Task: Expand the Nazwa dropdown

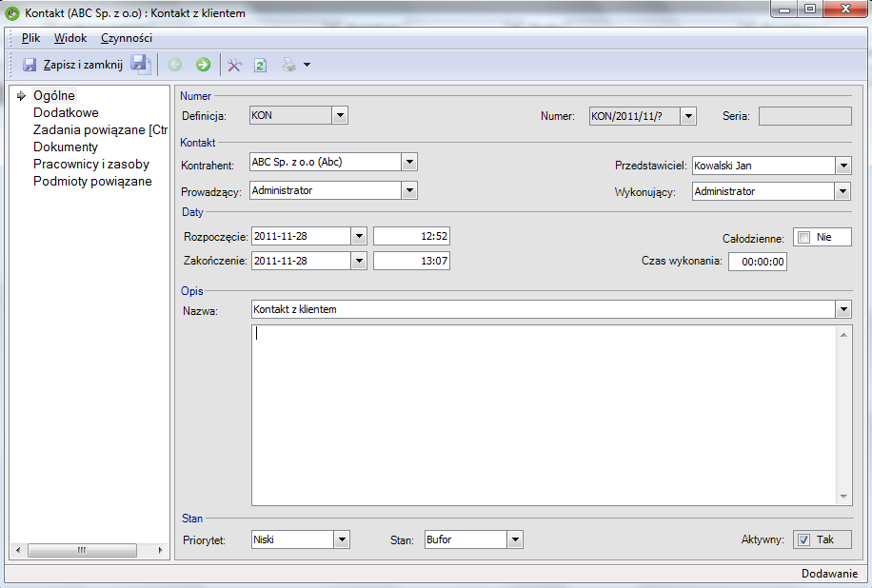Action: (843, 309)
